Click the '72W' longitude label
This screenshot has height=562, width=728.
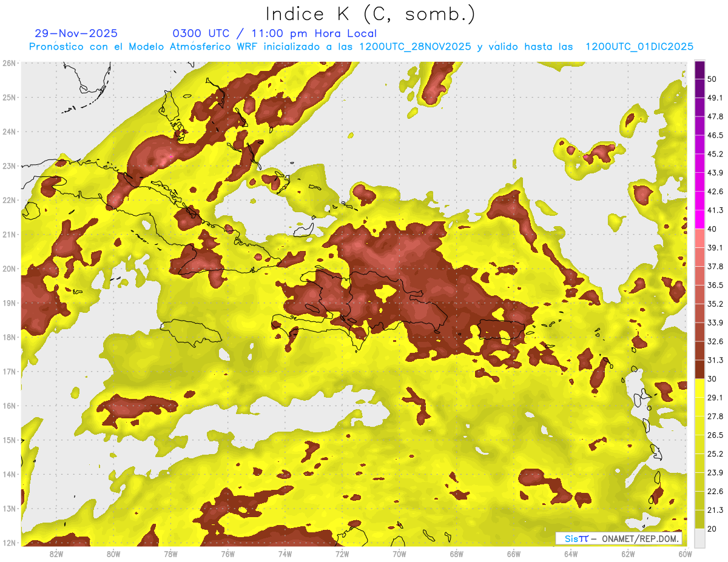pyautogui.click(x=342, y=554)
